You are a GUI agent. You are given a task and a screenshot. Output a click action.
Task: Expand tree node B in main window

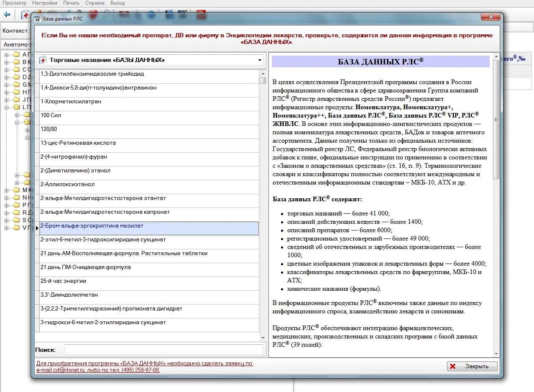pos(7,62)
